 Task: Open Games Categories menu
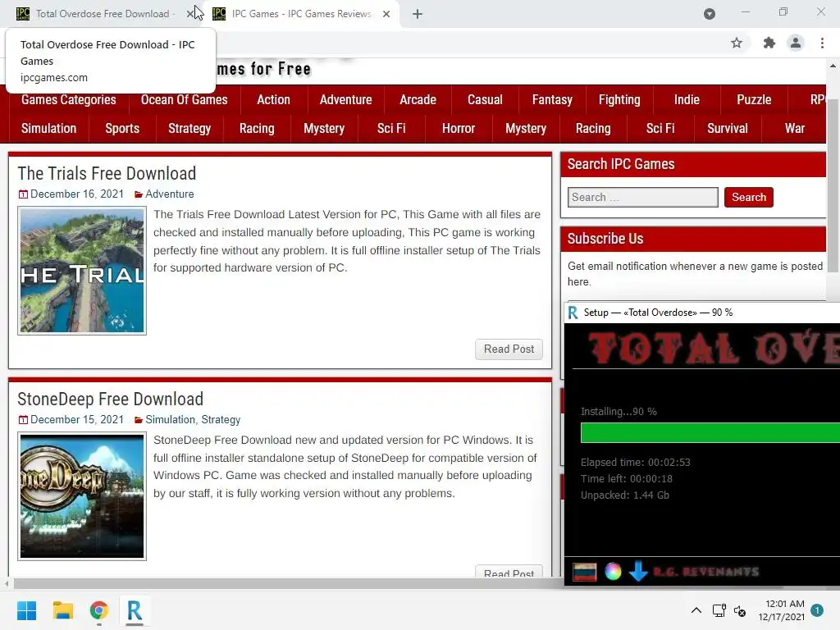(69, 99)
